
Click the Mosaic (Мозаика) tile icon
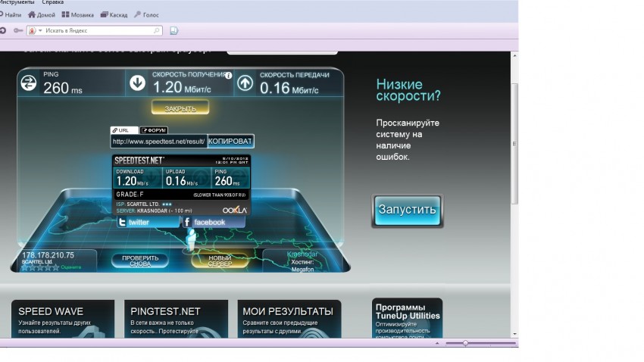pos(65,14)
